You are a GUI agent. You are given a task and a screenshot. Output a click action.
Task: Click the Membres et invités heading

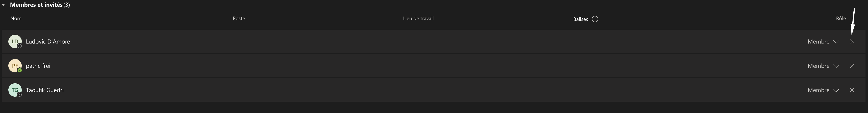click(36, 5)
